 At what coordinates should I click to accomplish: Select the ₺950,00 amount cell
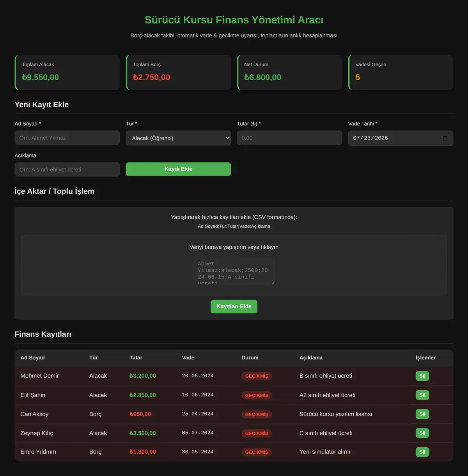coord(140,414)
